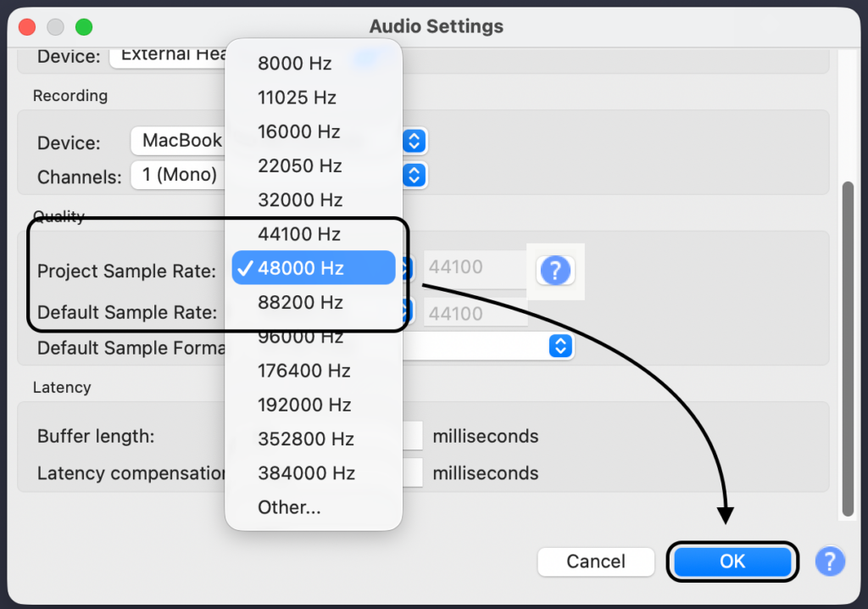Pick 22050 Hz in the dropdown list
868x609 pixels.
tap(299, 165)
